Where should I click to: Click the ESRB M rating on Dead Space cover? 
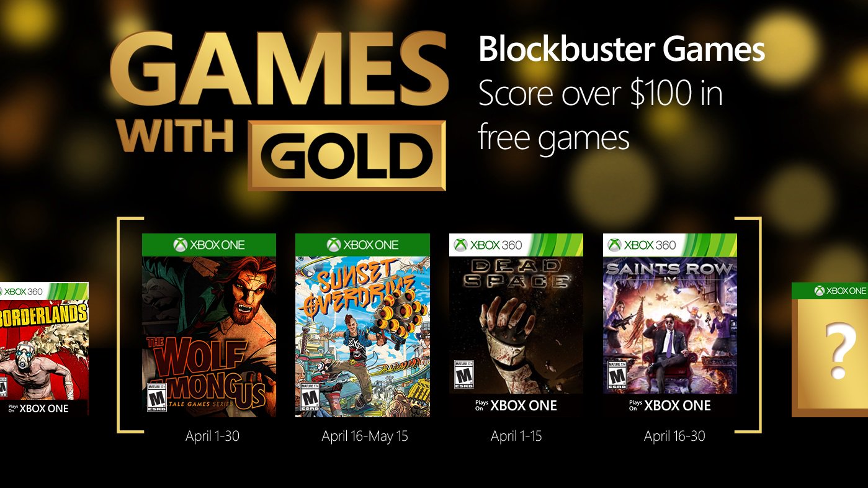463,374
